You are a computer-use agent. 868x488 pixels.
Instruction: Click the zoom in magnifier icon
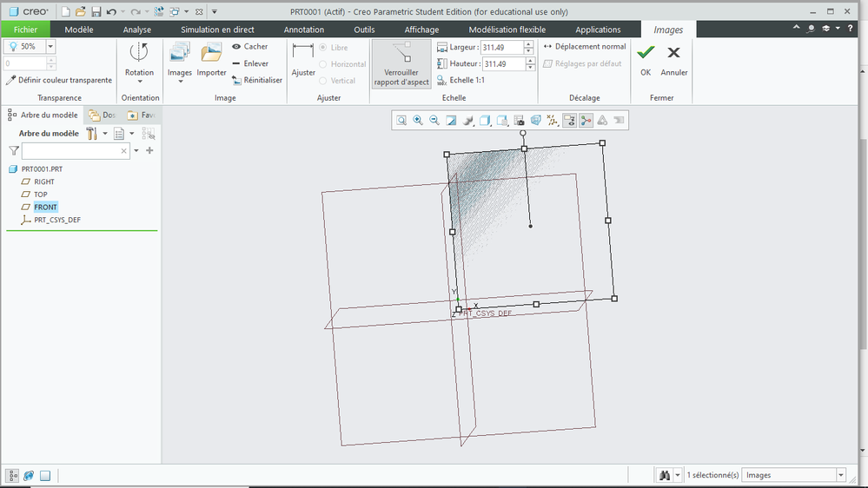pyautogui.click(x=418, y=121)
